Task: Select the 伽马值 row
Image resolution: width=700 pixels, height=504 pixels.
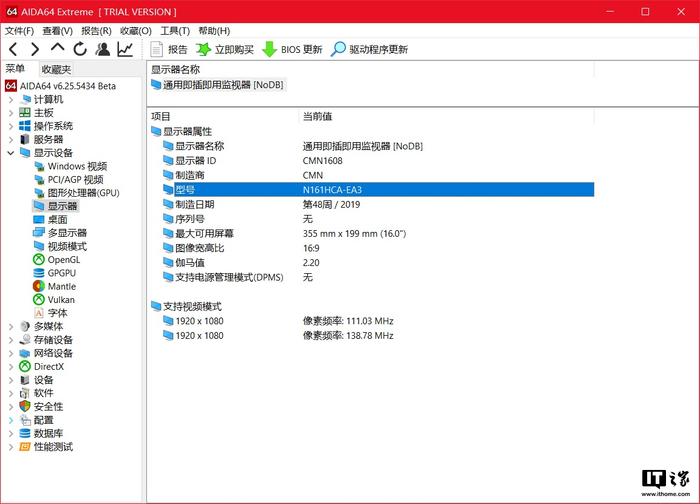Action: 378,262
